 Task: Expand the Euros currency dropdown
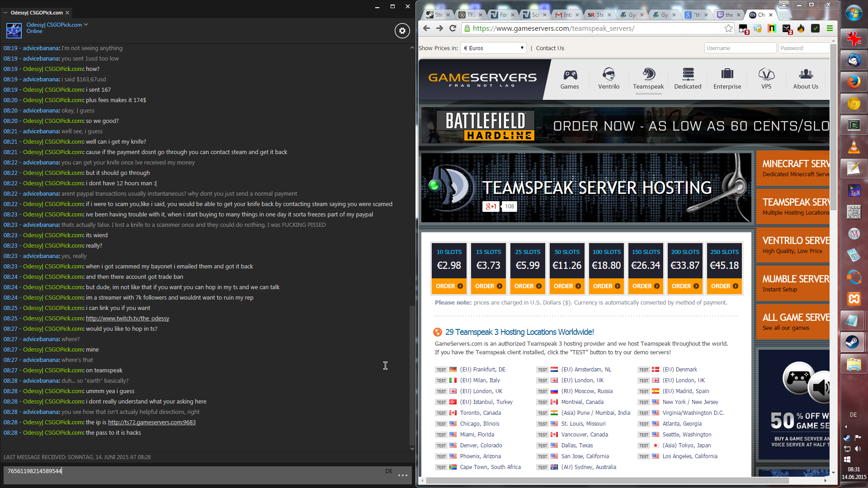click(x=493, y=48)
